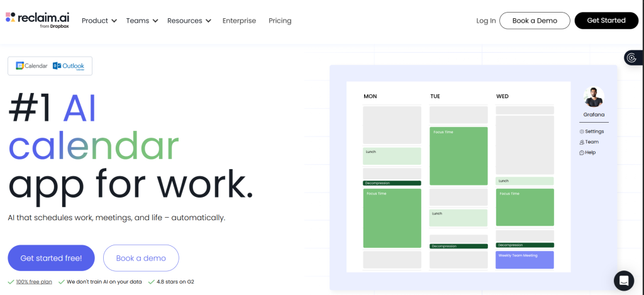Open the 100% free plan link

click(x=34, y=282)
